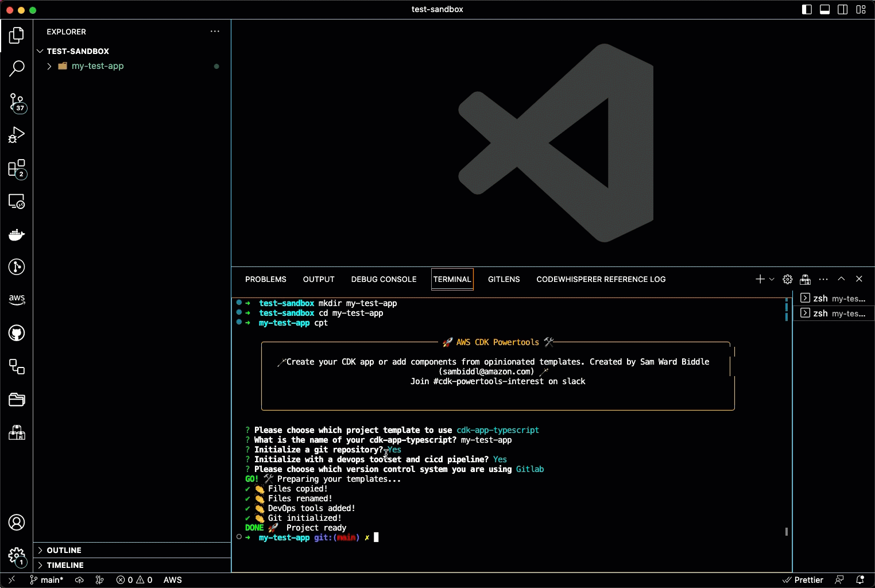The image size is (875, 588).
Task: Open the Project Manager folders icon
Action: (x=17, y=400)
